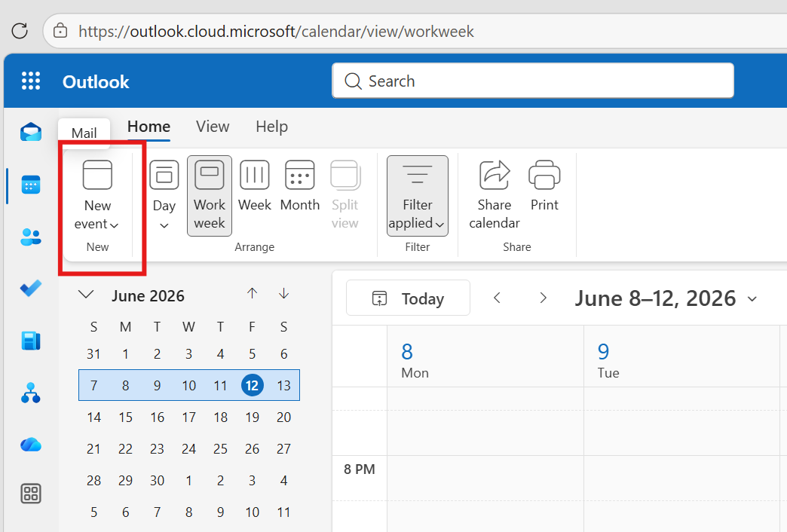Open Mail from the left sidebar
The image size is (787, 532).
coord(31,133)
